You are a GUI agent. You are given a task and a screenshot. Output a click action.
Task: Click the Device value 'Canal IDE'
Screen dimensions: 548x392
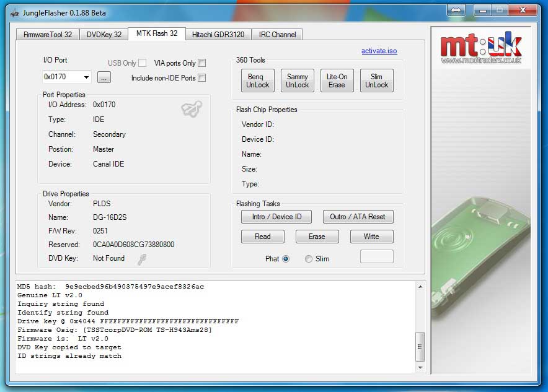[108, 164]
